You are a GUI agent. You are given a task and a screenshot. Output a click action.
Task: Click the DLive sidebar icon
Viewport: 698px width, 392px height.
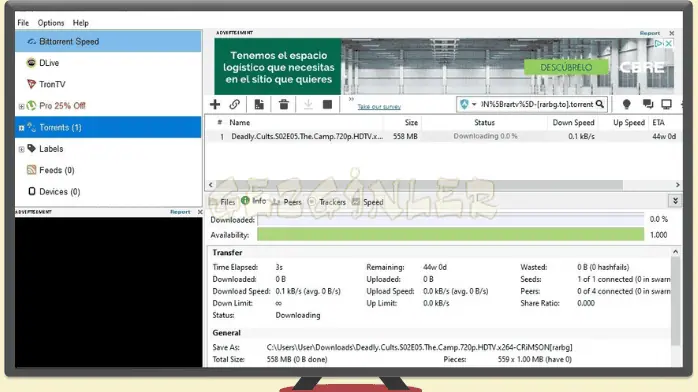point(31,63)
